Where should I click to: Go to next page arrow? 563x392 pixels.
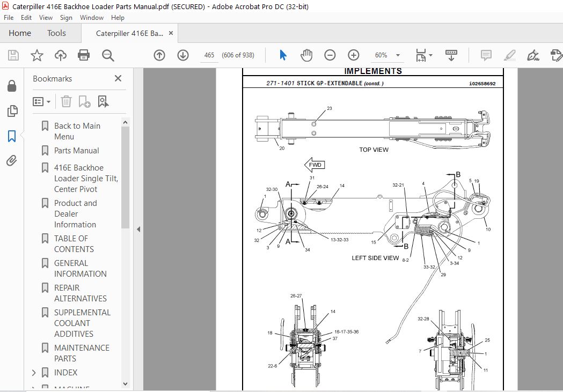[183, 55]
